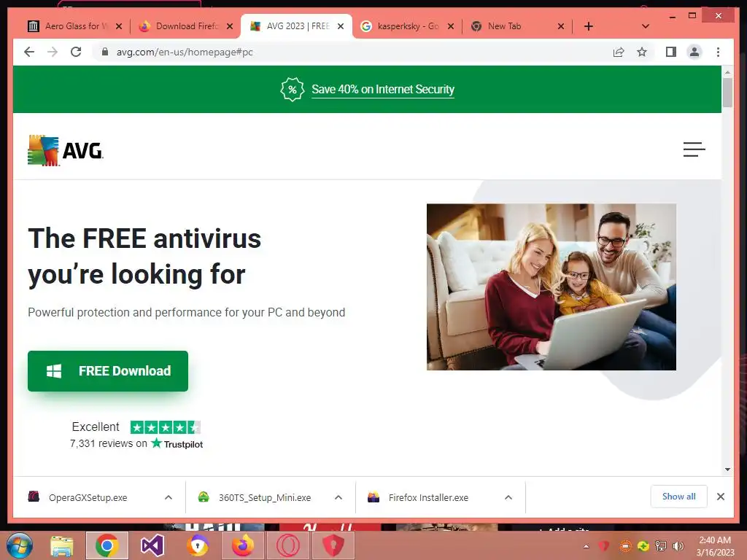Viewport: 747px width, 560px height.
Task: Open the Chrome profile avatar
Action: point(694,52)
